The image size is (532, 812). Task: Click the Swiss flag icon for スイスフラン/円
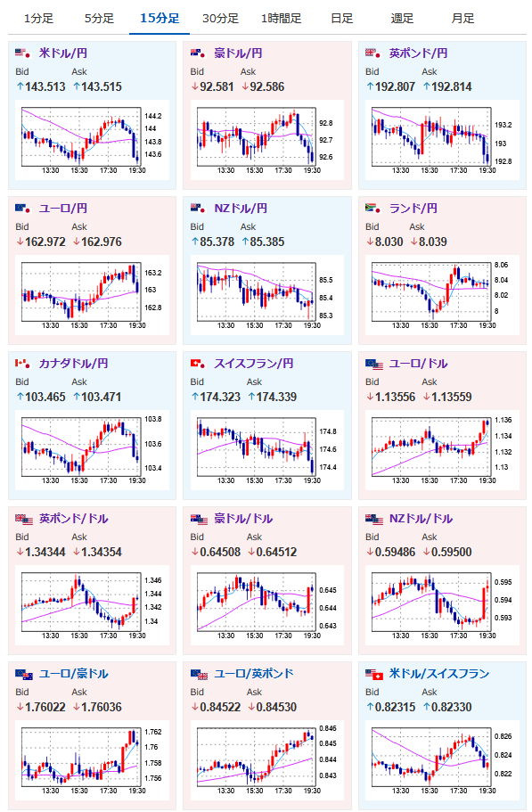point(199,364)
